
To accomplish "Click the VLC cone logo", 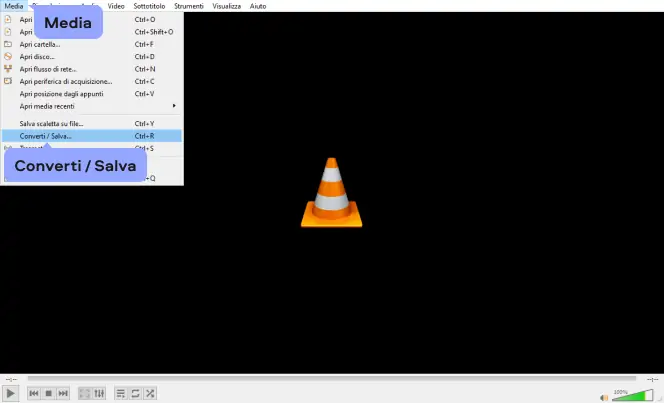I will pos(332,192).
